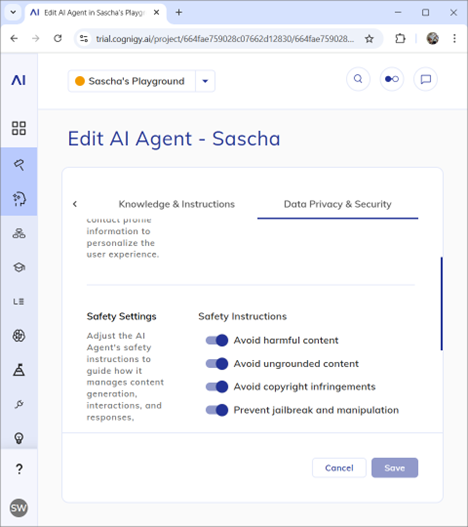
Task: Select the Build tools icon in sidebar
Action: [19, 164]
